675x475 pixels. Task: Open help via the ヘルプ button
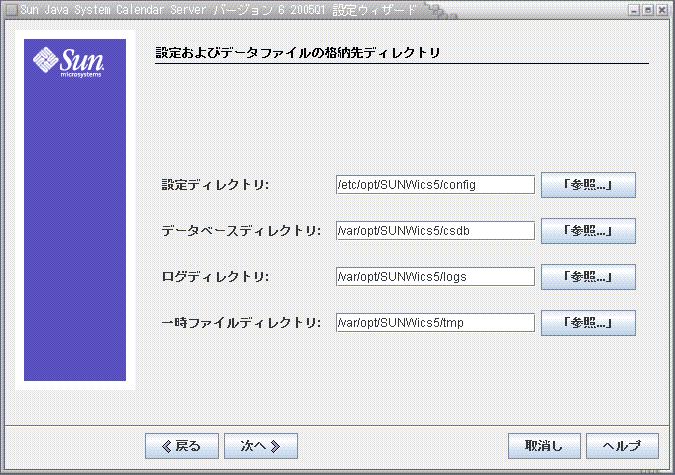(x=622, y=446)
